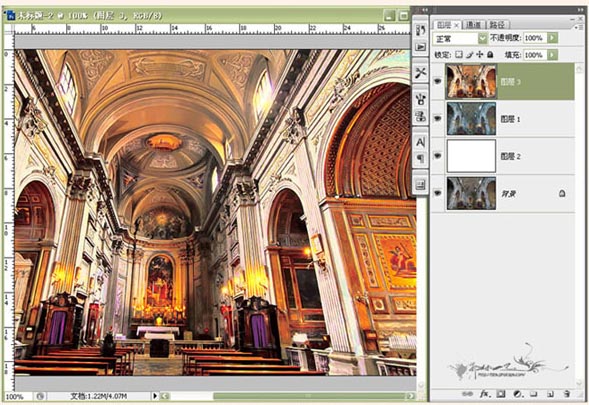
Task: Select the white 图层 2 thumbnail
Action: [x=471, y=156]
